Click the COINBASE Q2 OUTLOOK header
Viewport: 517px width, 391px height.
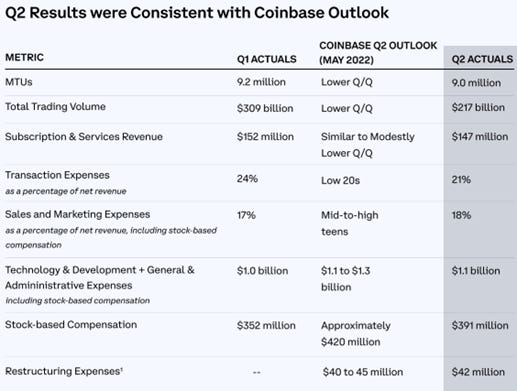pos(378,53)
